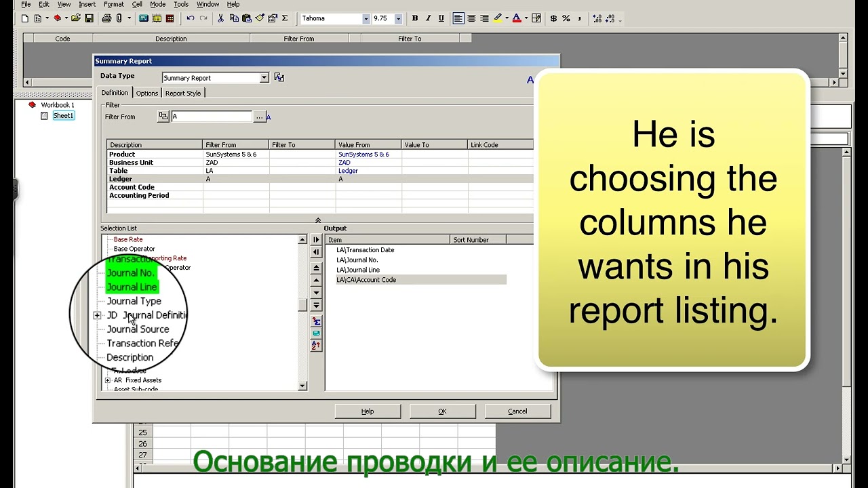Select Sheet1 in the workbook tree

pyautogui.click(x=63, y=116)
